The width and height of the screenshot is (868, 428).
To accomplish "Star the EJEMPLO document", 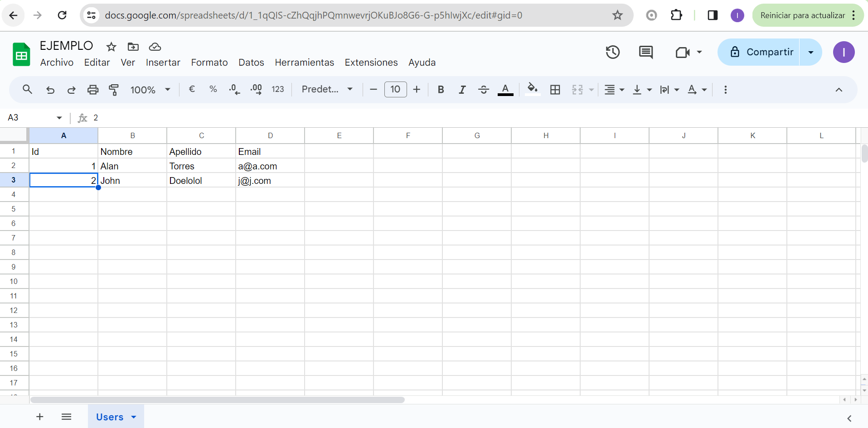I will [111, 47].
